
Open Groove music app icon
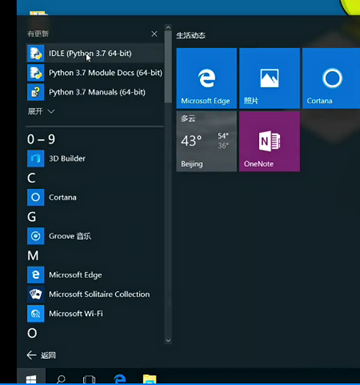coord(35,236)
